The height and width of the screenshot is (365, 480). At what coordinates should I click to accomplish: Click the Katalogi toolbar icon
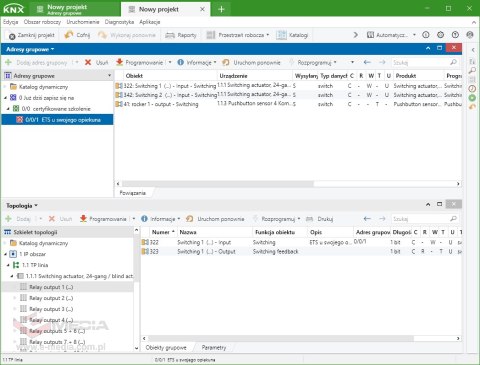pyautogui.click(x=281, y=35)
